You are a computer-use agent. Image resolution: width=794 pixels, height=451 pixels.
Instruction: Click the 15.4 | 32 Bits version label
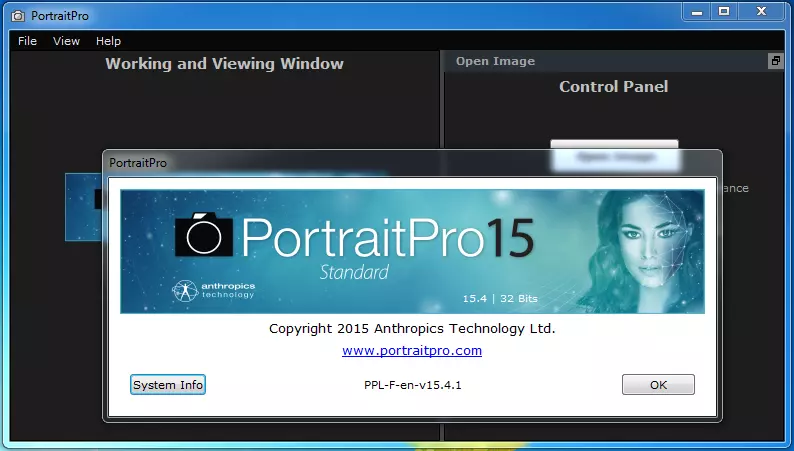pyautogui.click(x=500, y=299)
